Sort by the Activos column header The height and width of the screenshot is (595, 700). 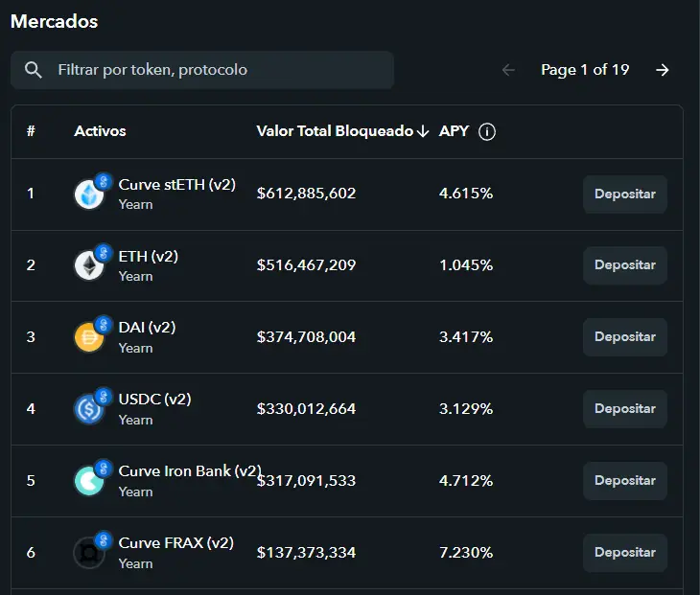pyautogui.click(x=100, y=131)
